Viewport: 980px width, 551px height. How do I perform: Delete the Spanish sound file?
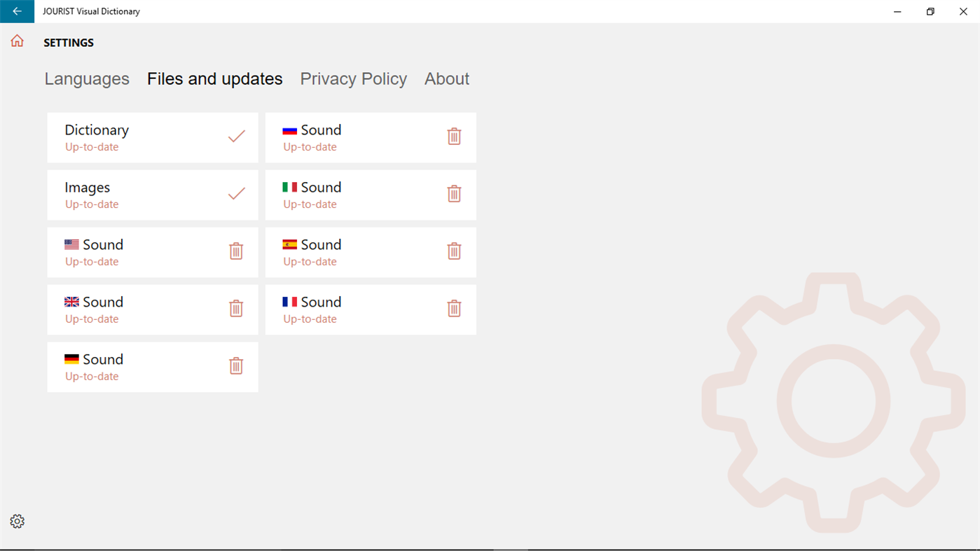tap(454, 251)
